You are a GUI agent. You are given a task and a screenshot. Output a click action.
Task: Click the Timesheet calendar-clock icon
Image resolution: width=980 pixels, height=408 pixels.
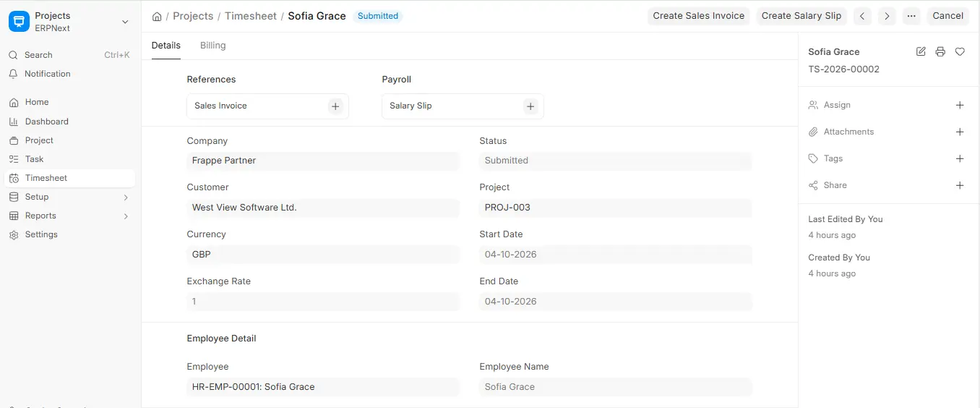[x=13, y=178]
